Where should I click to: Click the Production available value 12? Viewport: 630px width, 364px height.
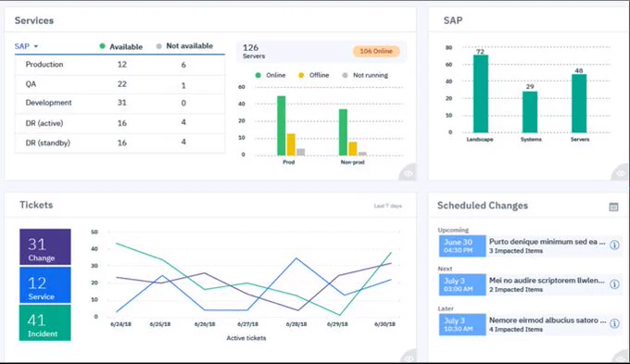[122, 64]
